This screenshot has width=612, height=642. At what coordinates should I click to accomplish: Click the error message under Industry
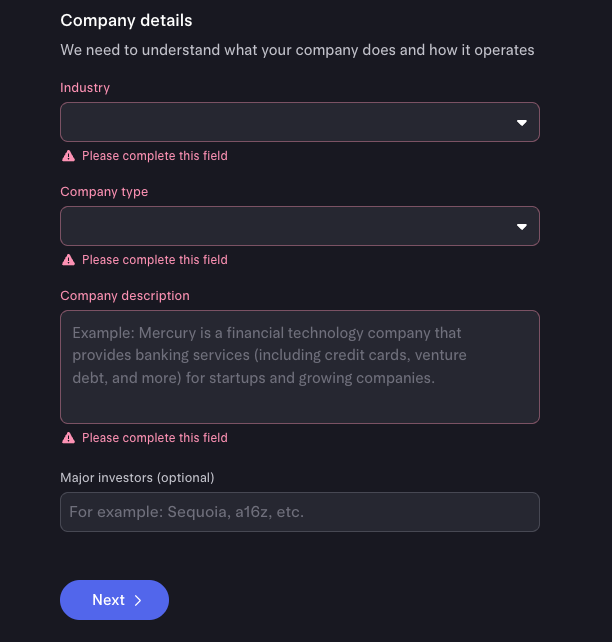click(x=155, y=156)
